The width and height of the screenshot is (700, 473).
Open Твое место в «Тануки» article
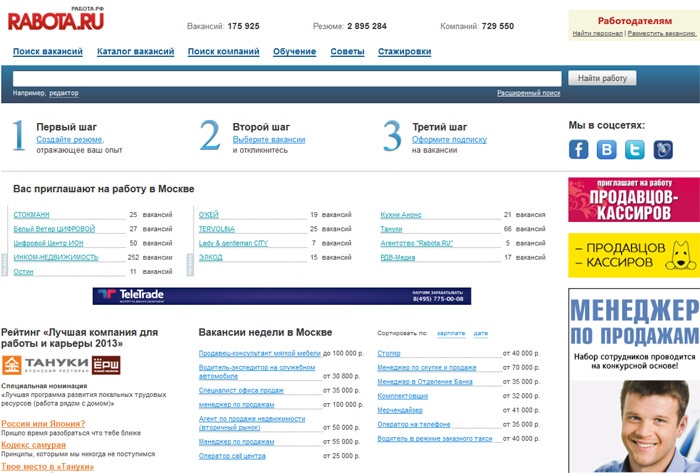[47, 466]
